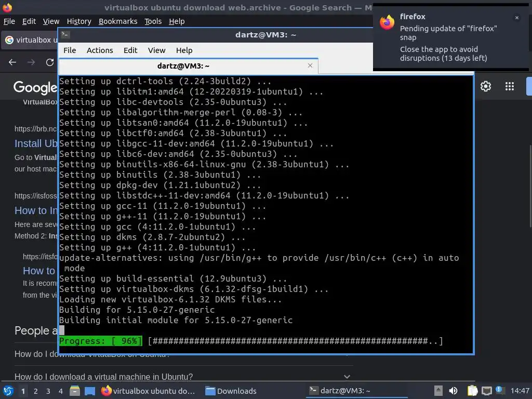Click the terminal progress bar at 96%

point(251,341)
